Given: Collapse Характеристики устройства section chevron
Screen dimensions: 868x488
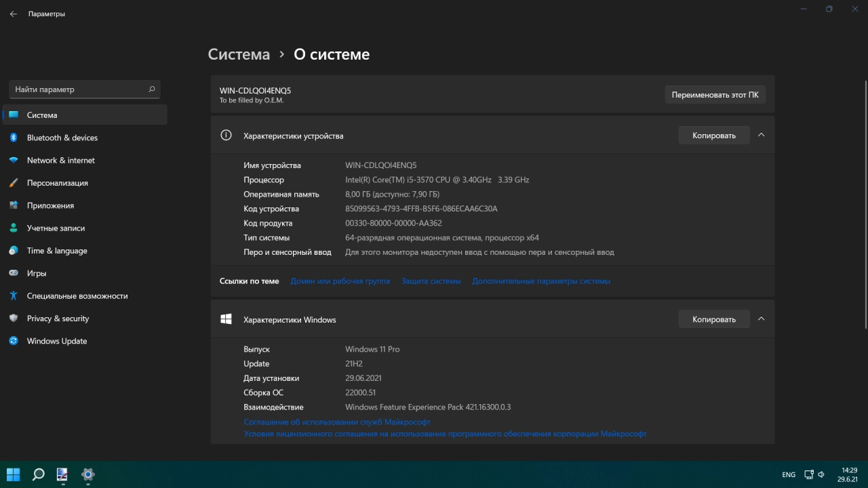Looking at the screenshot, I should tap(761, 135).
